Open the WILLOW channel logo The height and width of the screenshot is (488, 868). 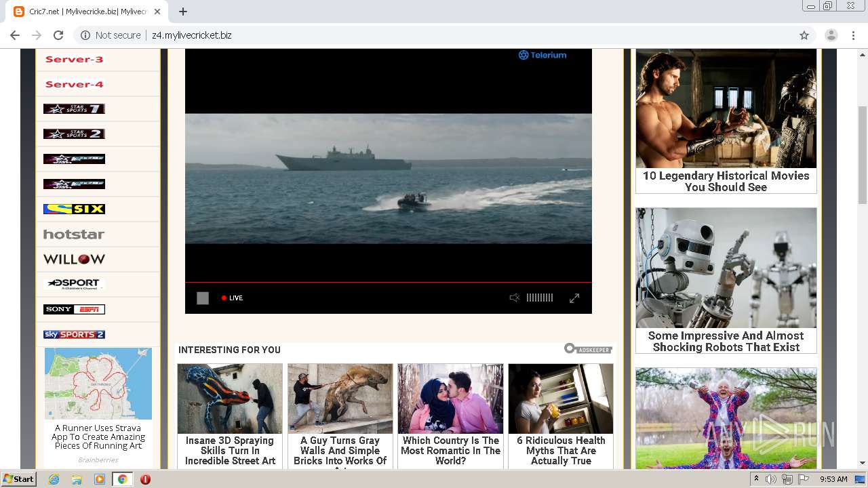(74, 260)
